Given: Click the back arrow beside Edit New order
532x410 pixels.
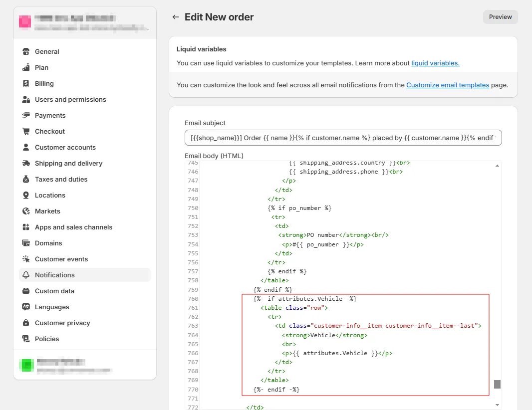Looking at the screenshot, I should [x=175, y=17].
